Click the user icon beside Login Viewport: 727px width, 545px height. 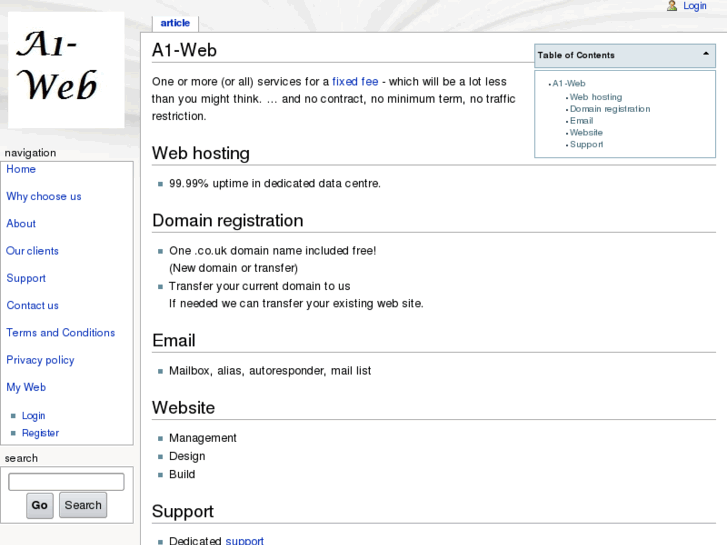672,6
